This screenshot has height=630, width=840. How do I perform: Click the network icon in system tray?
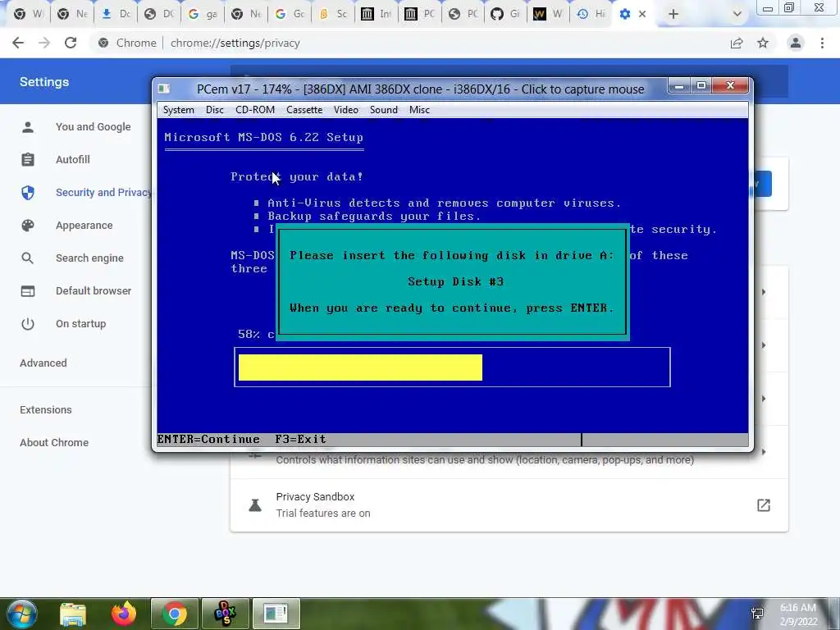click(757, 614)
